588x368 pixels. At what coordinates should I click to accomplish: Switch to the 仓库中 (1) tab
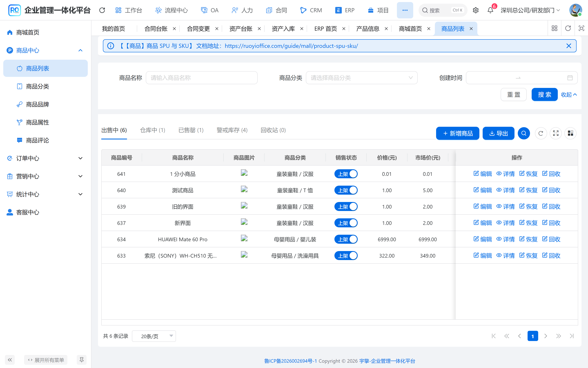tap(153, 130)
